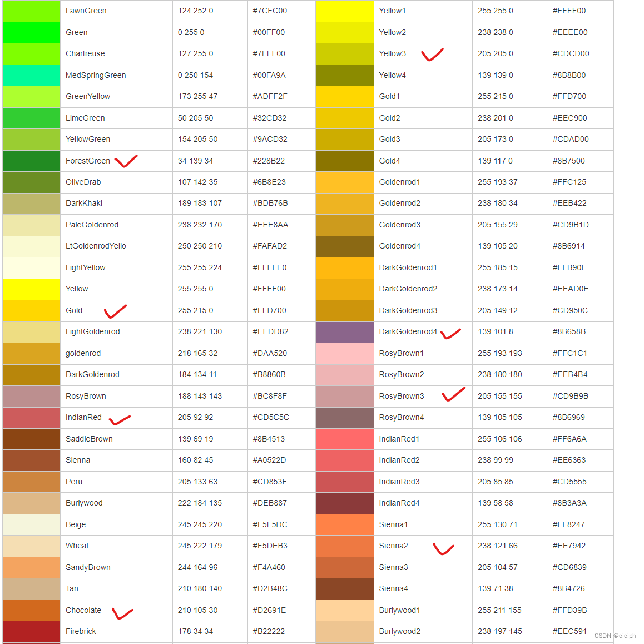Click hex code '#228B22'
The height and width of the screenshot is (644, 644).
(x=269, y=161)
